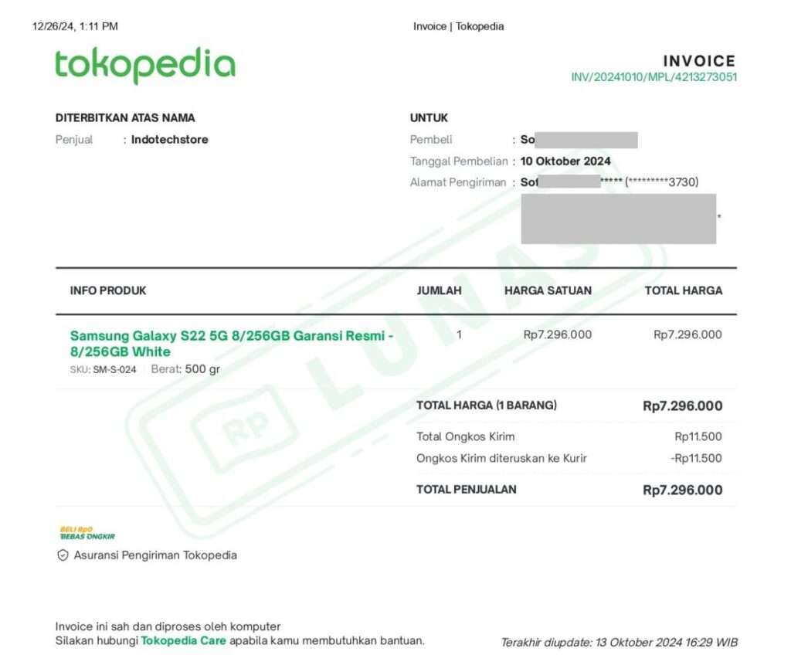The image size is (791, 672).
Task: Click the redacted buyer name field
Action: coord(587,140)
